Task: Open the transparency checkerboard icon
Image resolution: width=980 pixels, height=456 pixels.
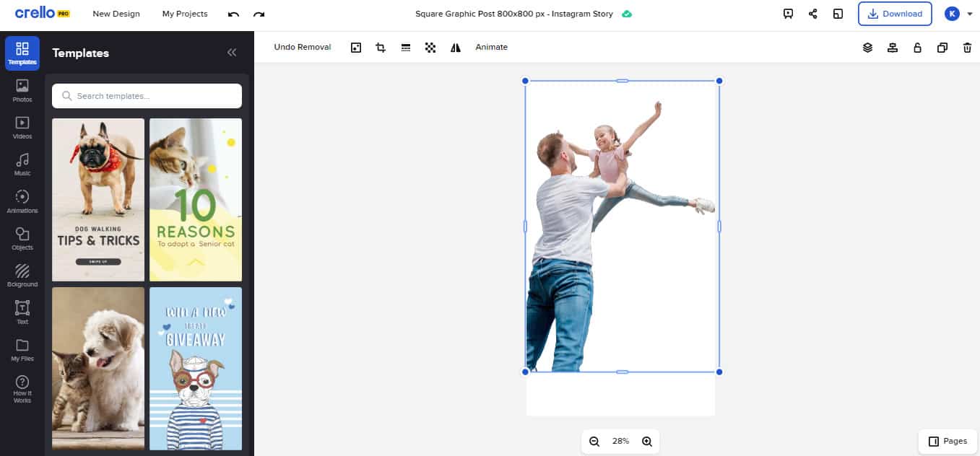Action: click(x=430, y=48)
